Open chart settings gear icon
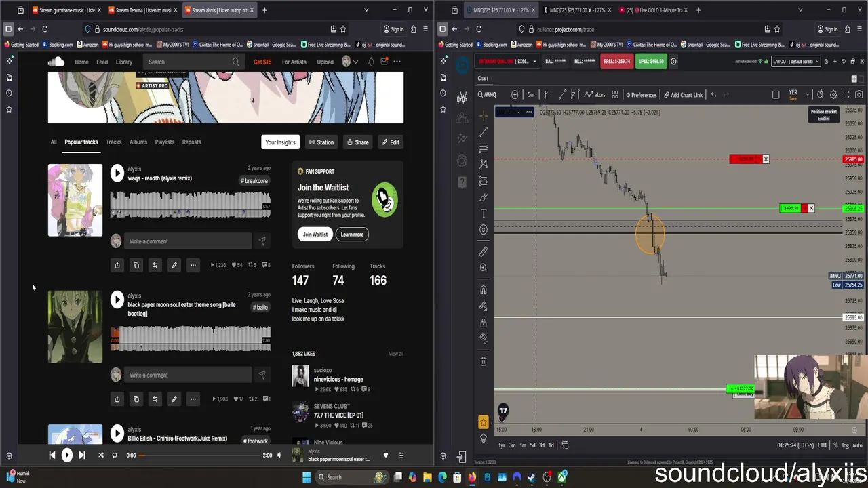Screen dimensions: 868x488 point(833,95)
